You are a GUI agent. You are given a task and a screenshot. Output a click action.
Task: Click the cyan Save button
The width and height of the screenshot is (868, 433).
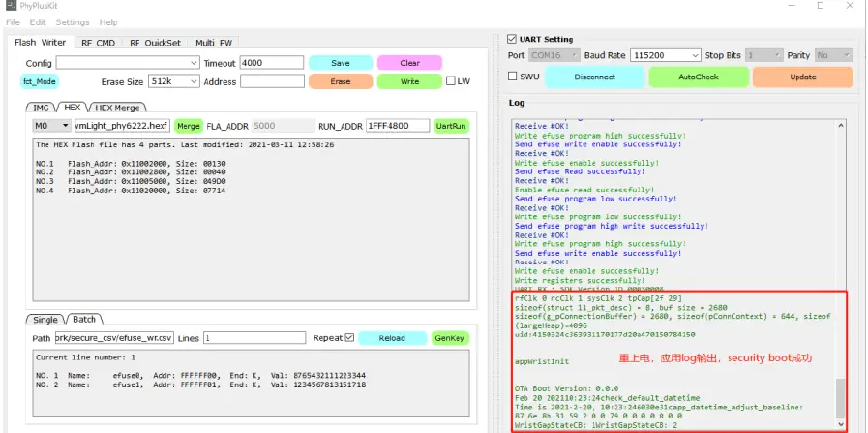[x=341, y=63]
